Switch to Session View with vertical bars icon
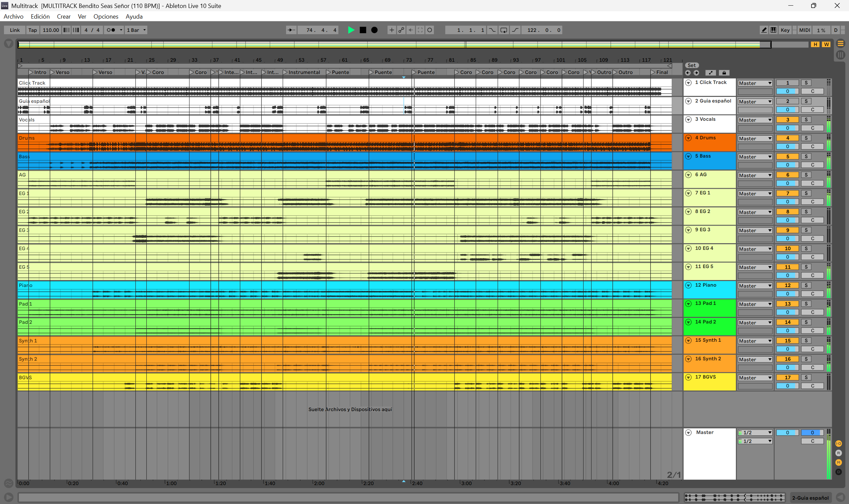 tap(840, 55)
